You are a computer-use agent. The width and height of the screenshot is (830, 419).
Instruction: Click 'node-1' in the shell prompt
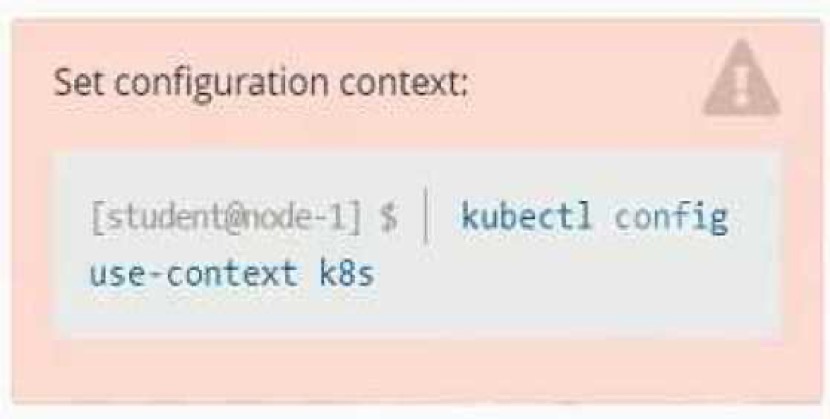(296, 218)
